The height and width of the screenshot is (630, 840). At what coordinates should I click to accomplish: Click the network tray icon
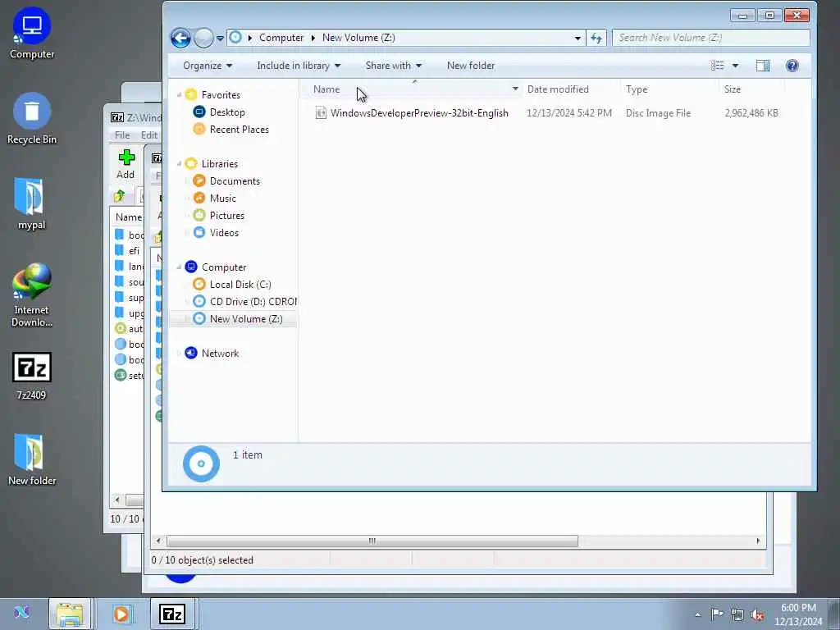(737, 614)
